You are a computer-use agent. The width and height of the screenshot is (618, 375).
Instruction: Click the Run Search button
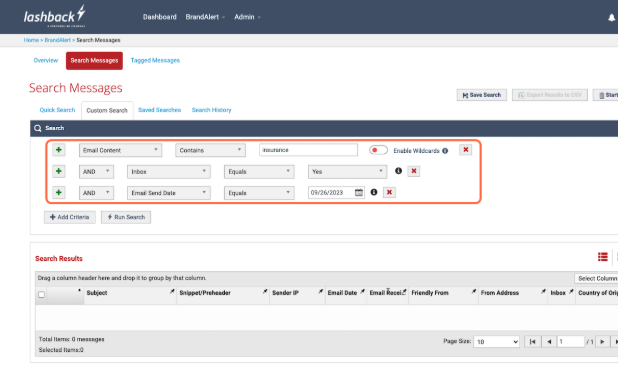[126, 217]
